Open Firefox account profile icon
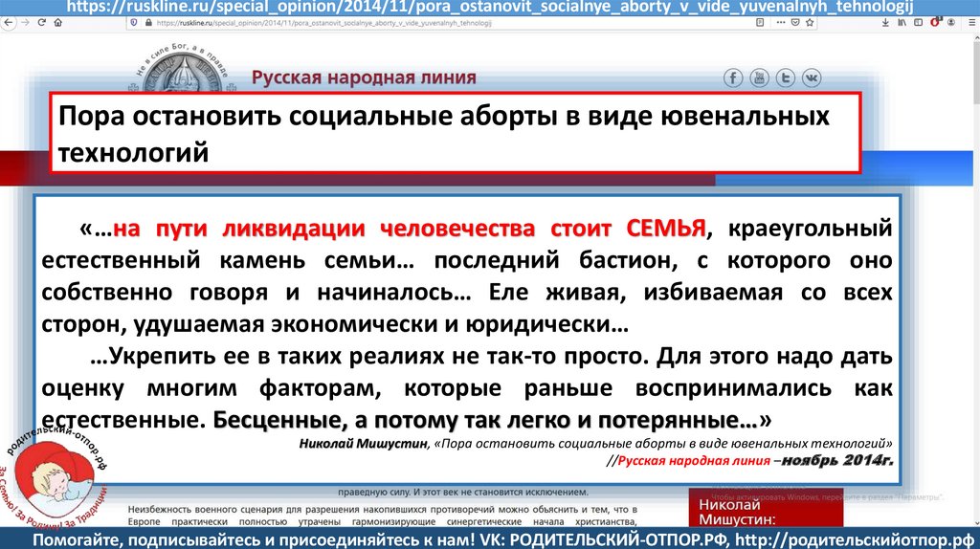This screenshot has width=980, height=549. click(x=951, y=23)
